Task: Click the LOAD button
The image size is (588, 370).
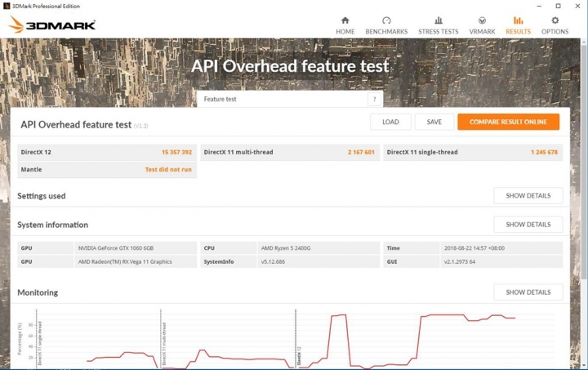Action: click(390, 122)
